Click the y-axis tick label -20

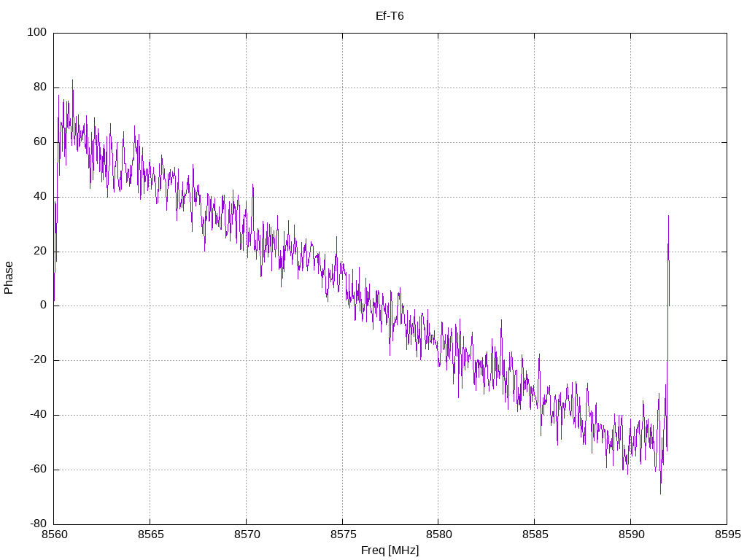[39, 360]
